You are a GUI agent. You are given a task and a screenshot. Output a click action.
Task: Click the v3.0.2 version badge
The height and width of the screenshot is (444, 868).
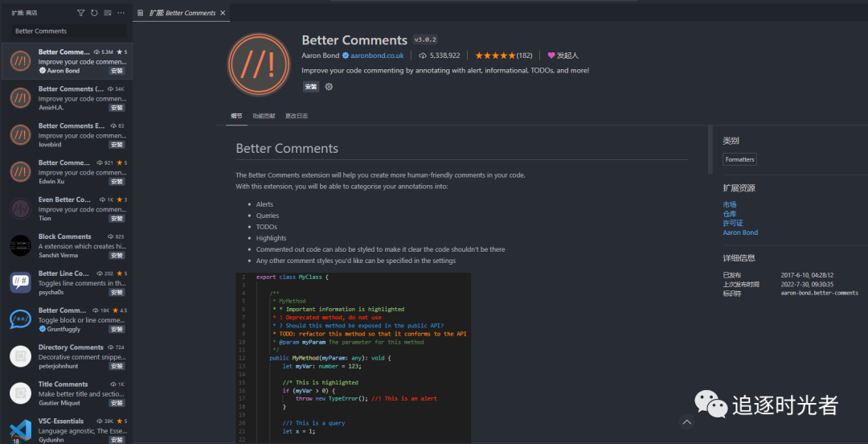tap(426, 40)
